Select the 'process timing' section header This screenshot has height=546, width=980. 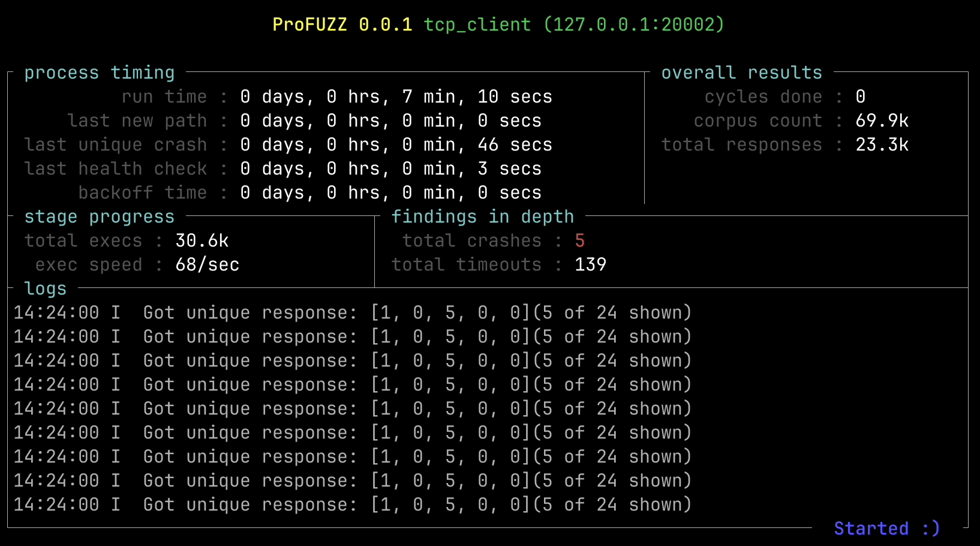point(100,73)
